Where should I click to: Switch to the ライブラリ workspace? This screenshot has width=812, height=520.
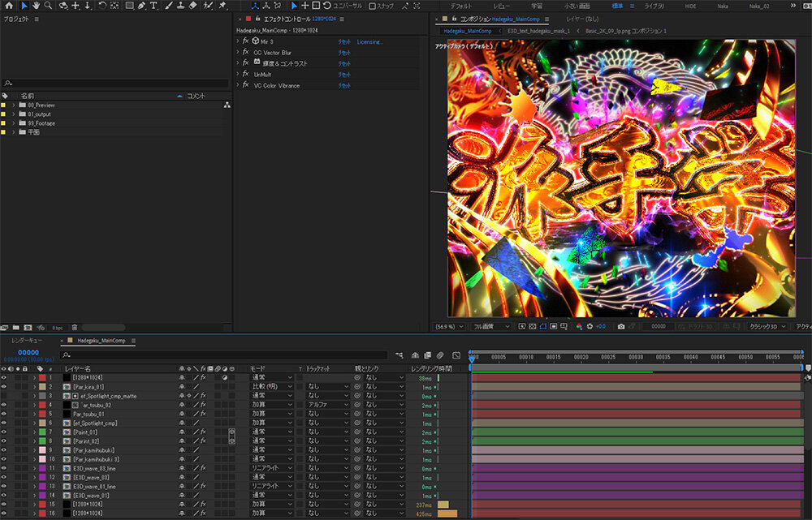coord(654,6)
